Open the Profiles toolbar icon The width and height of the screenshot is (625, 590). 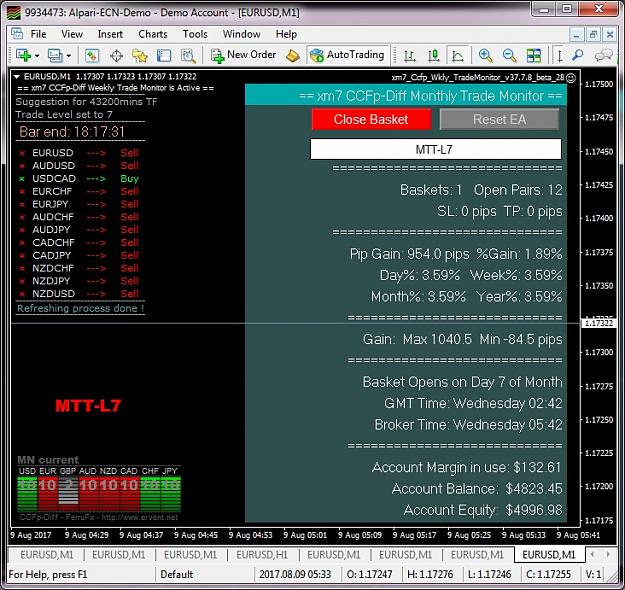[x=55, y=55]
